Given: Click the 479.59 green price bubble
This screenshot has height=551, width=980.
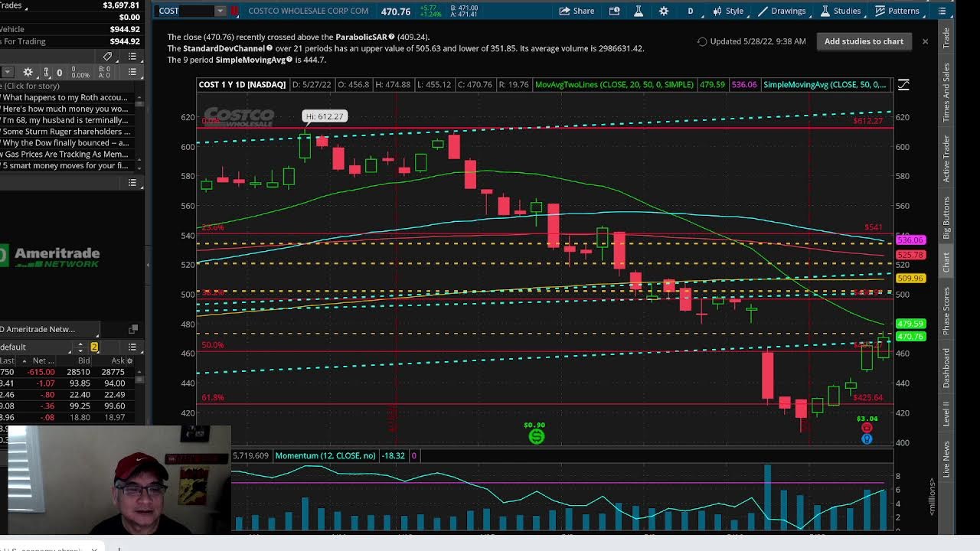Looking at the screenshot, I should pyautogui.click(x=910, y=324).
